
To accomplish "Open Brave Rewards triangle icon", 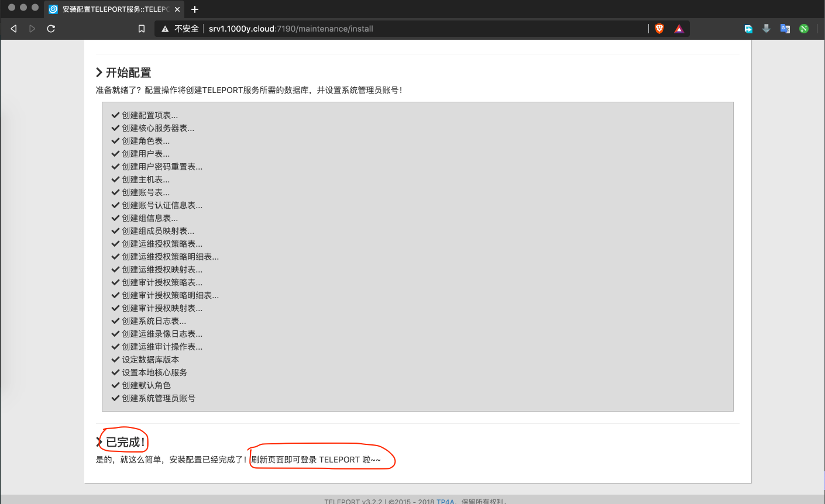I will tap(679, 29).
